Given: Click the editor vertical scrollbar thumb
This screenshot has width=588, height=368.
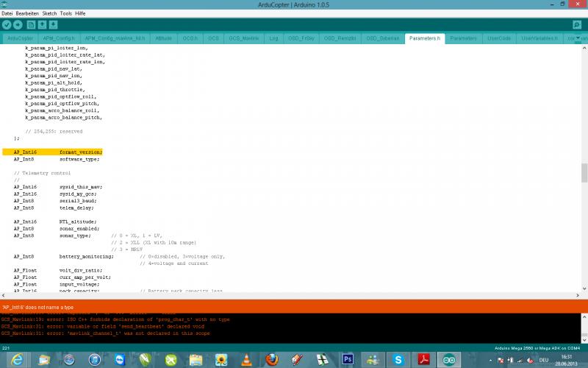Looking at the screenshot, I should click(584, 173).
